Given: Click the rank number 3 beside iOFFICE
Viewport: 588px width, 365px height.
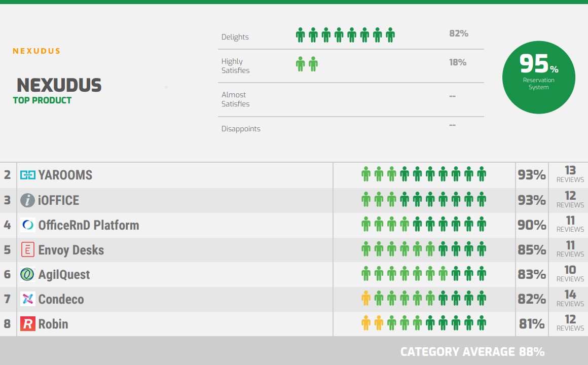Looking at the screenshot, I should (8, 200).
